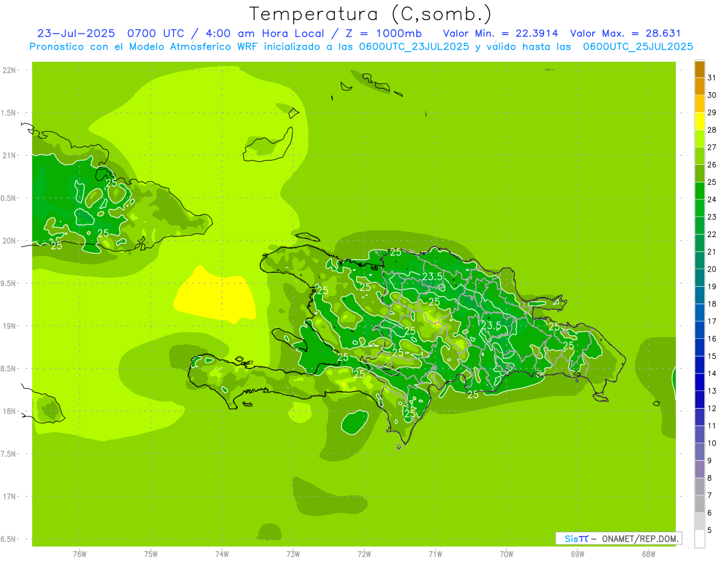The width and height of the screenshot is (728, 562).
Task: Click the legend value '15'
Action: (712, 356)
